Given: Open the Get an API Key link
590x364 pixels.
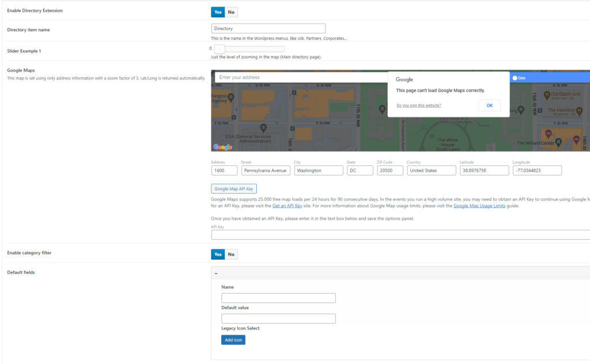Looking at the screenshot, I should coord(288,206).
